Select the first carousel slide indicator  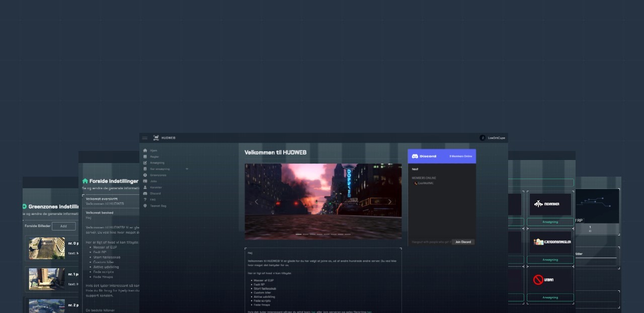(x=299, y=234)
